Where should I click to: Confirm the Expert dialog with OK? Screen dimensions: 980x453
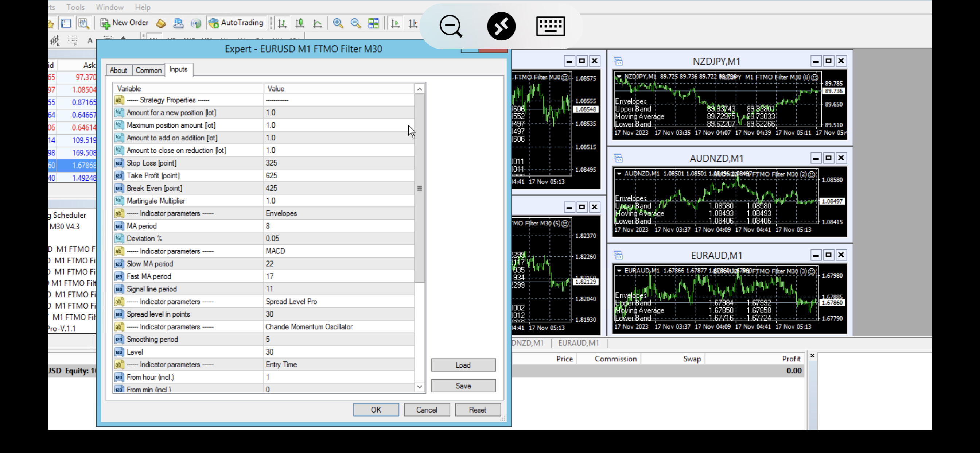[376, 410]
